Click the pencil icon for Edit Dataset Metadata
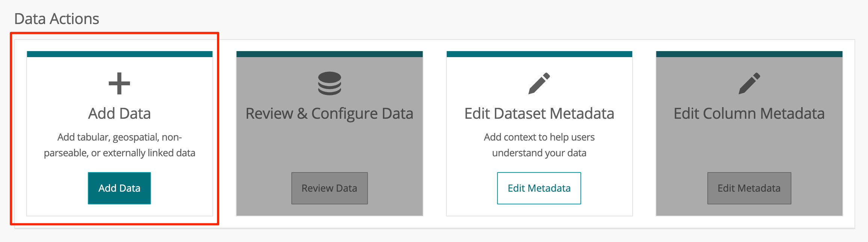The width and height of the screenshot is (868, 242). pyautogui.click(x=539, y=83)
